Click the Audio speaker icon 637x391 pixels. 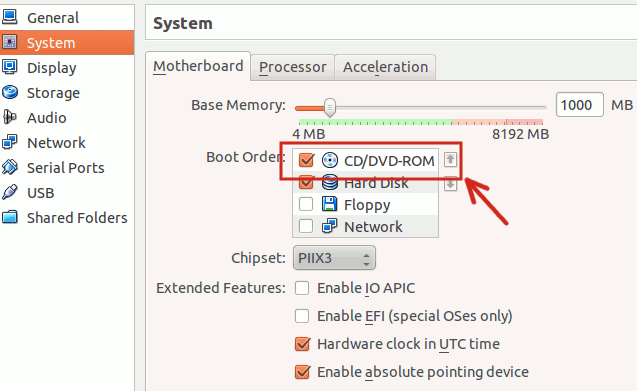coord(10,117)
